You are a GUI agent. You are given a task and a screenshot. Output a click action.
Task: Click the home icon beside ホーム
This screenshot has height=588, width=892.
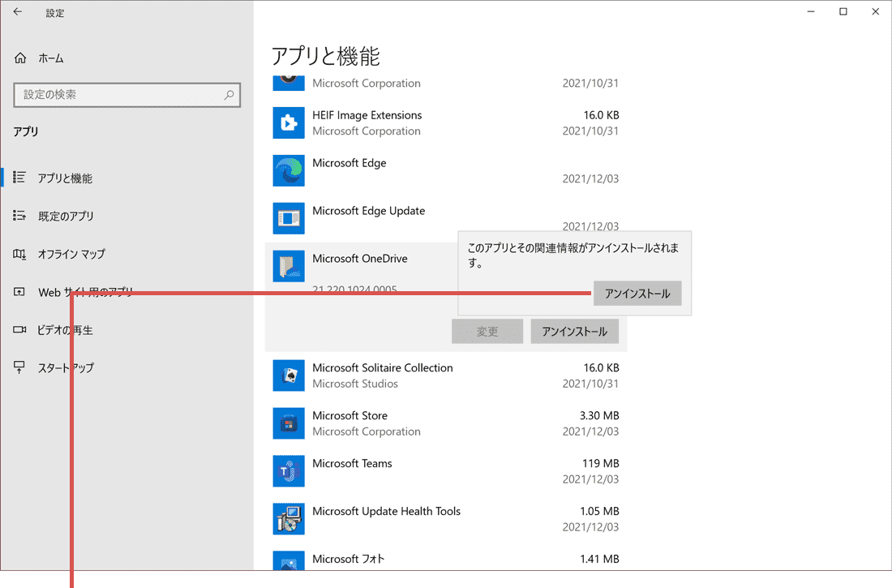(x=20, y=58)
